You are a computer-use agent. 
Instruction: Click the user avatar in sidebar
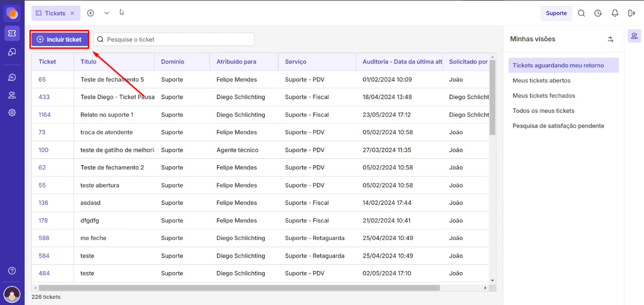(12, 294)
